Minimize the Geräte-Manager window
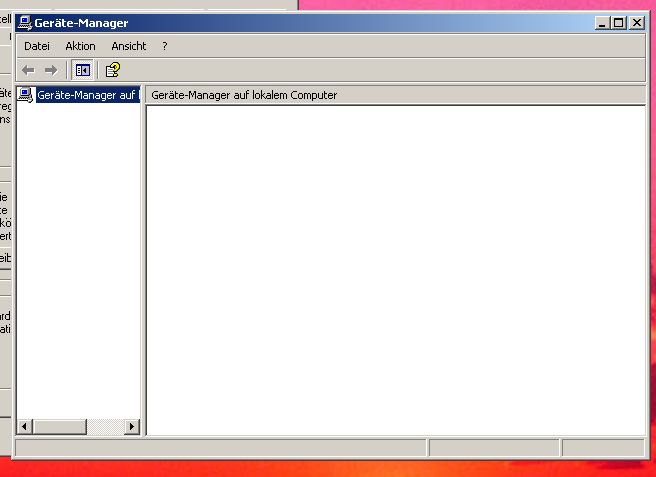Screen dimensions: 656x477 tap(601, 23)
